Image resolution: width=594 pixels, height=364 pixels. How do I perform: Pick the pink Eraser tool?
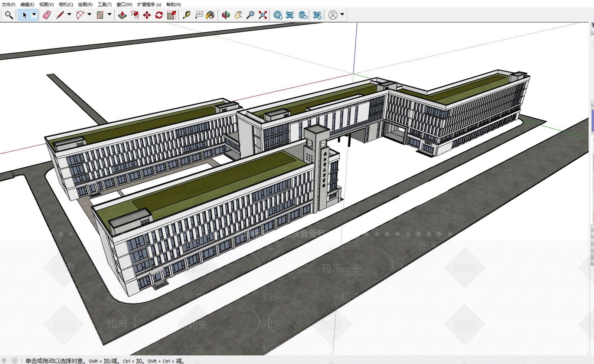pos(47,15)
